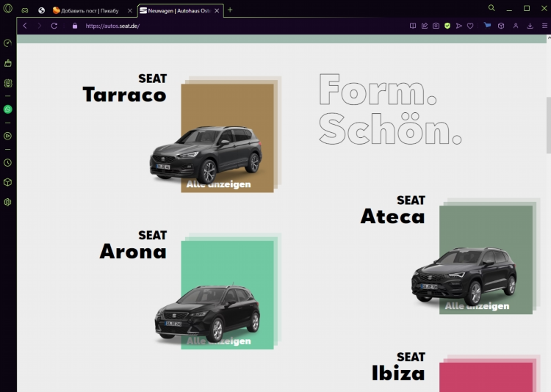
Task: Close the Neuwagen Autohaus tab
Action: click(x=217, y=10)
